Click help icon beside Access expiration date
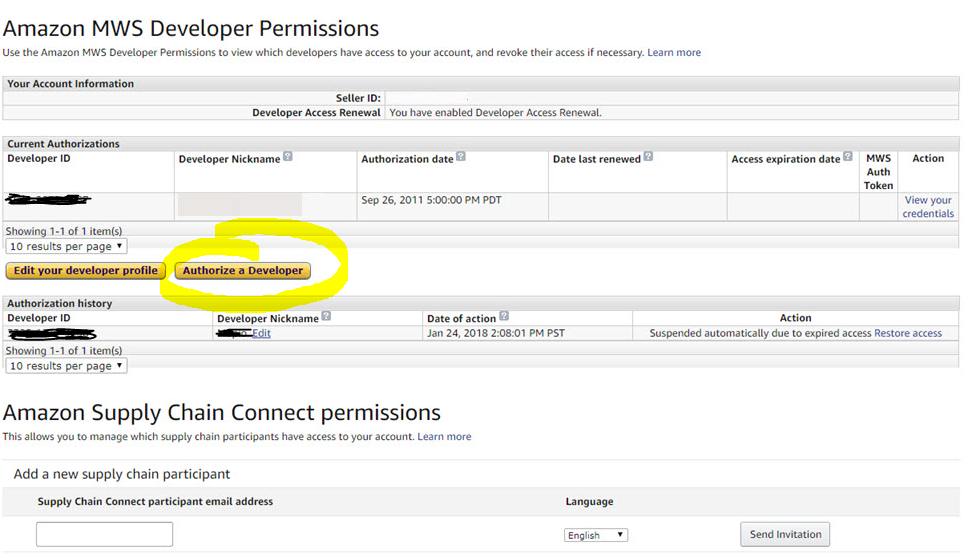Image resolution: width=965 pixels, height=556 pixels. tap(848, 157)
